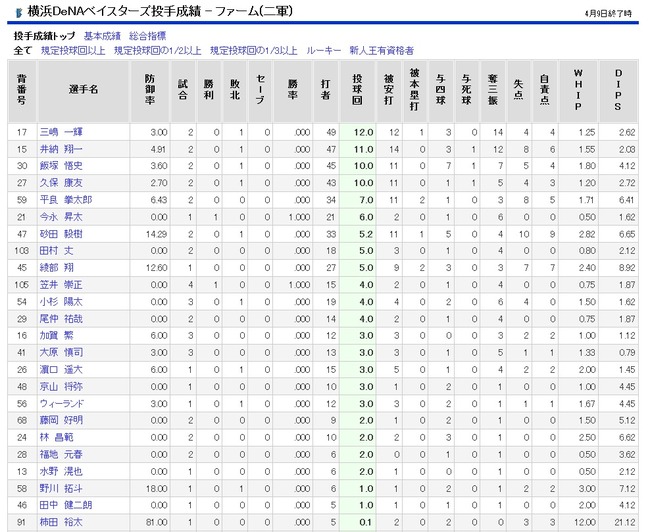Sort by 与四球 column header

click(441, 90)
